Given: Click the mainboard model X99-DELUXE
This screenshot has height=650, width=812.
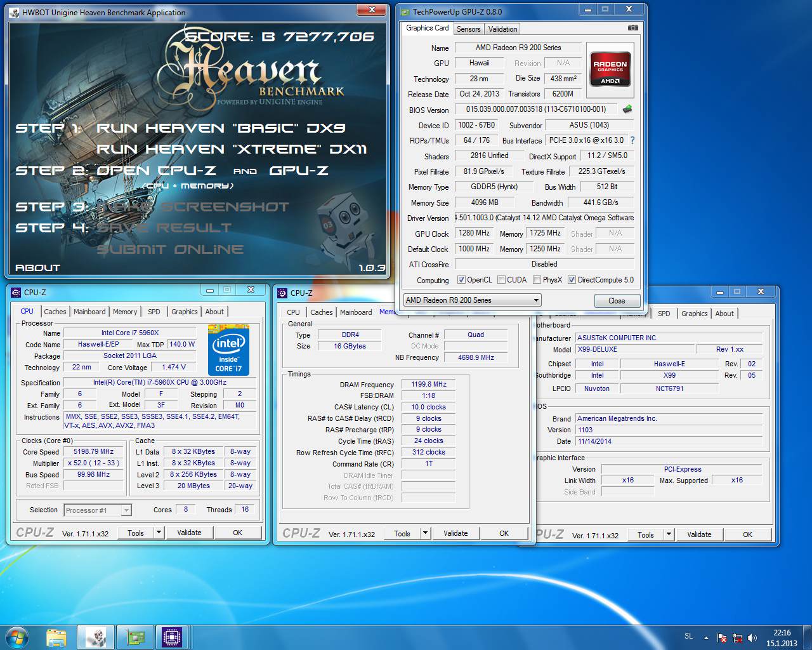Looking at the screenshot, I should click(634, 349).
